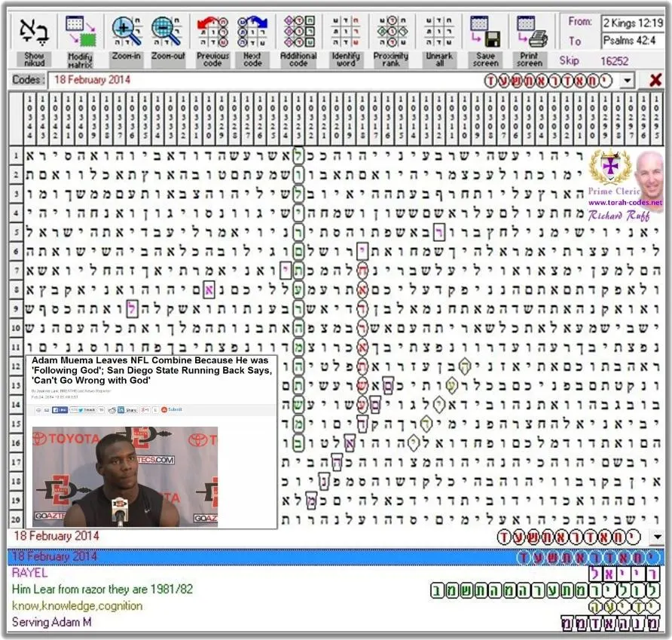Viewport: 672px width, 640px height.
Task: Expand the Codes dropdown arrow
Action: pyautogui.click(x=628, y=80)
